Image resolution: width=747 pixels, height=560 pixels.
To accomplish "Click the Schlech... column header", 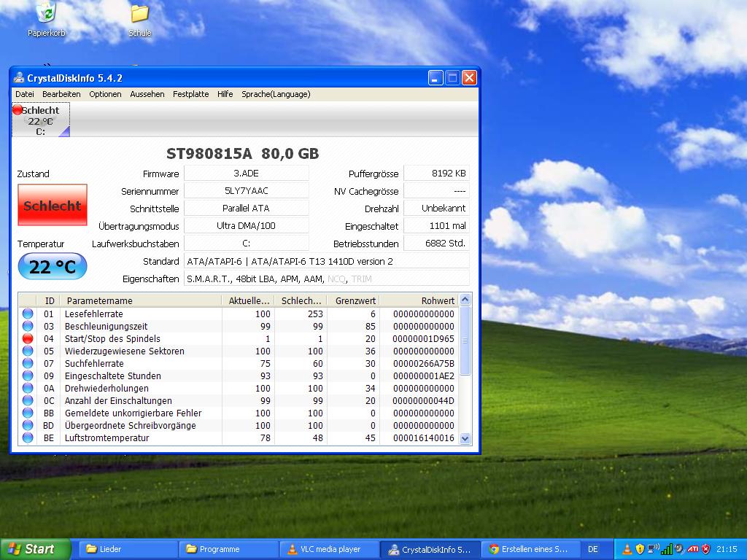I will point(301,300).
